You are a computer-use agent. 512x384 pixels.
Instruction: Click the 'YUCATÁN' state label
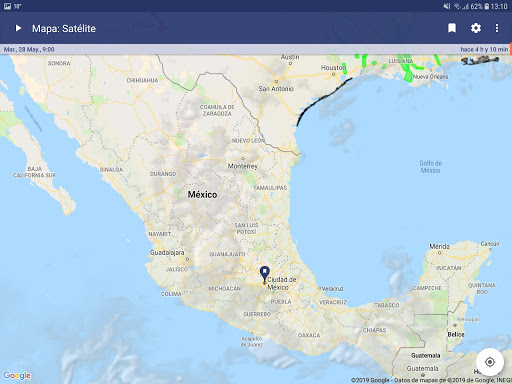coord(449,268)
